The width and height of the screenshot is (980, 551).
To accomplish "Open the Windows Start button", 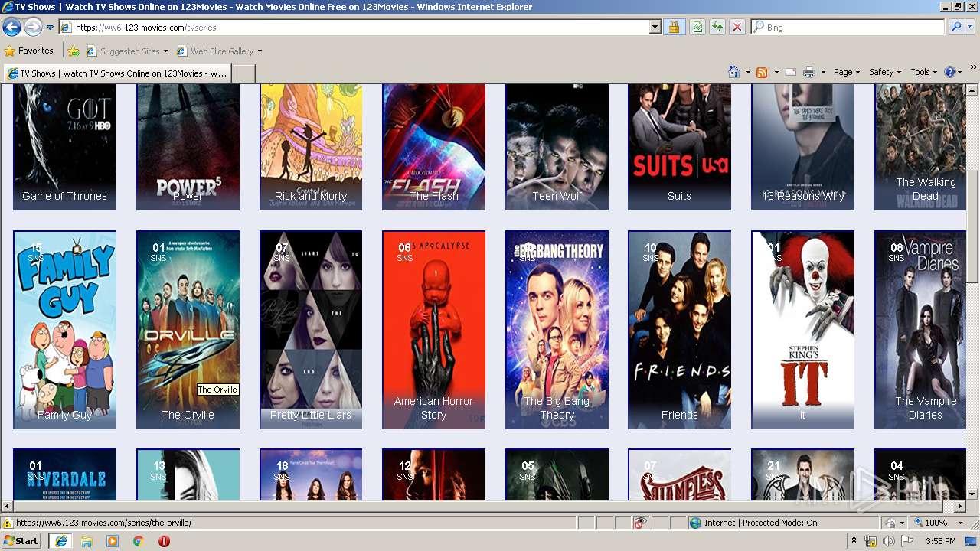I will (21, 540).
